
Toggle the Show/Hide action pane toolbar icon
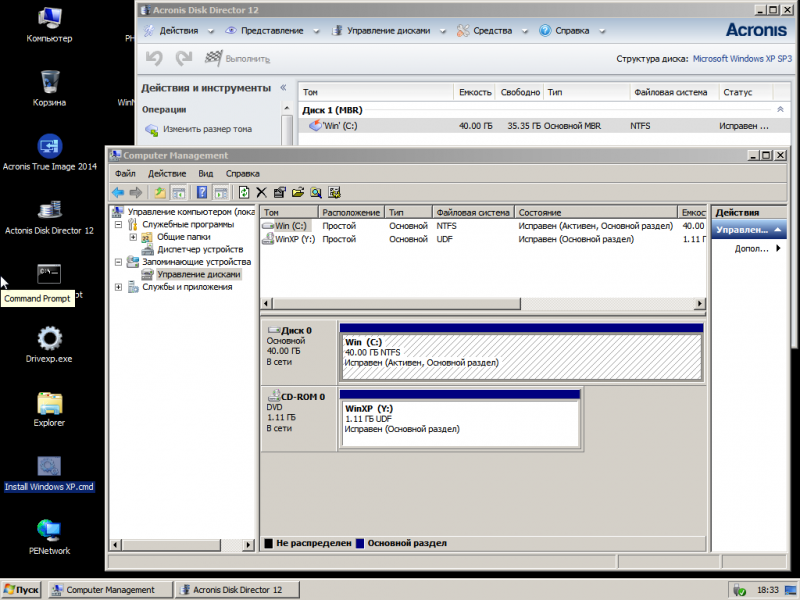coord(221,192)
